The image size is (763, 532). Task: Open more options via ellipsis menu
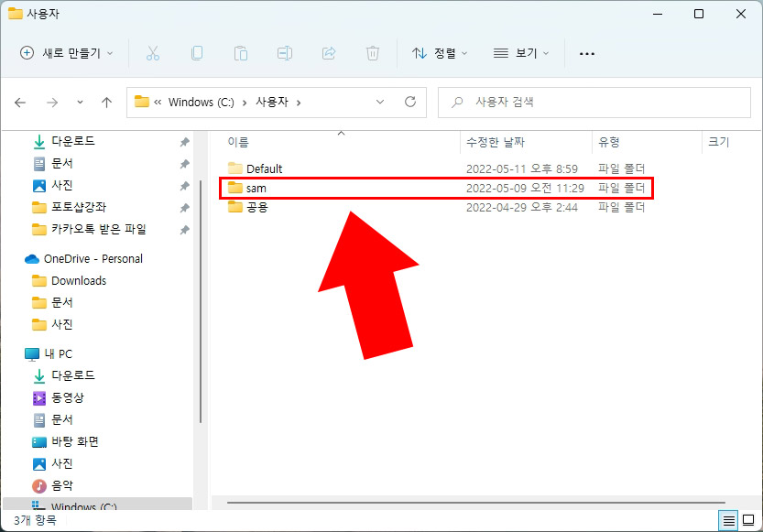[x=586, y=53]
